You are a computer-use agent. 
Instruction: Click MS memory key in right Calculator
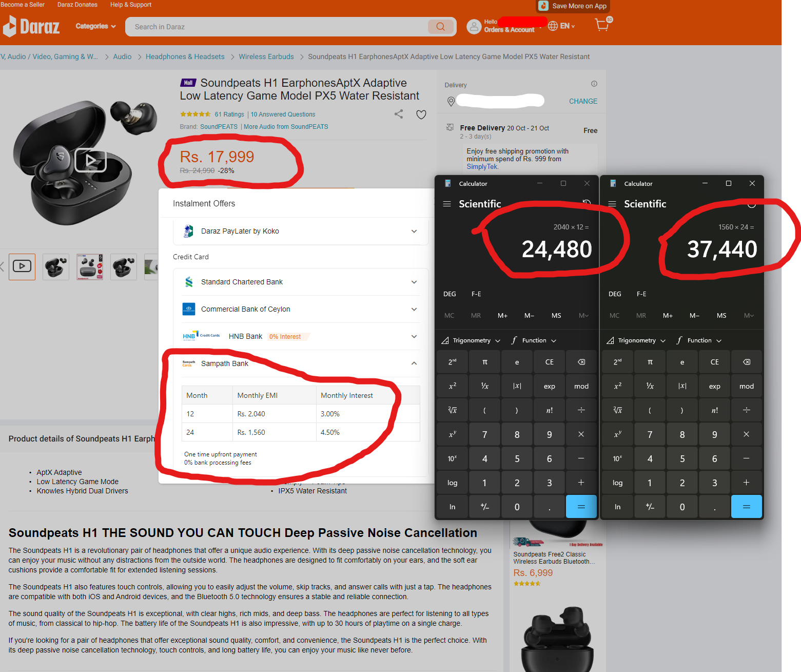point(721,316)
